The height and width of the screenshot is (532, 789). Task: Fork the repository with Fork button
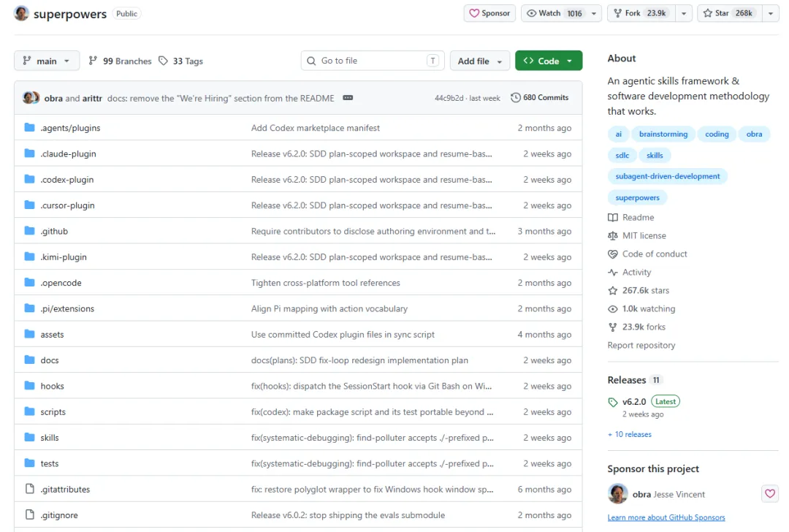641,13
